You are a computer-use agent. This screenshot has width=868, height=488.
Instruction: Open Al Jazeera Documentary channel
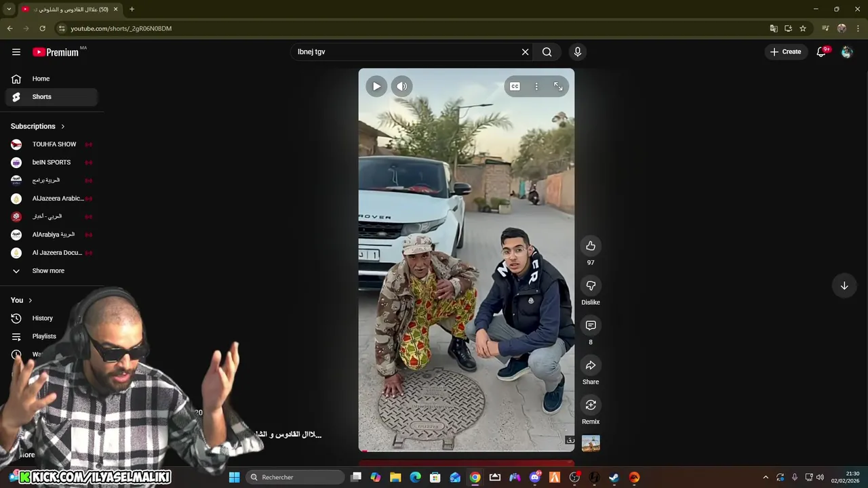click(51, 253)
